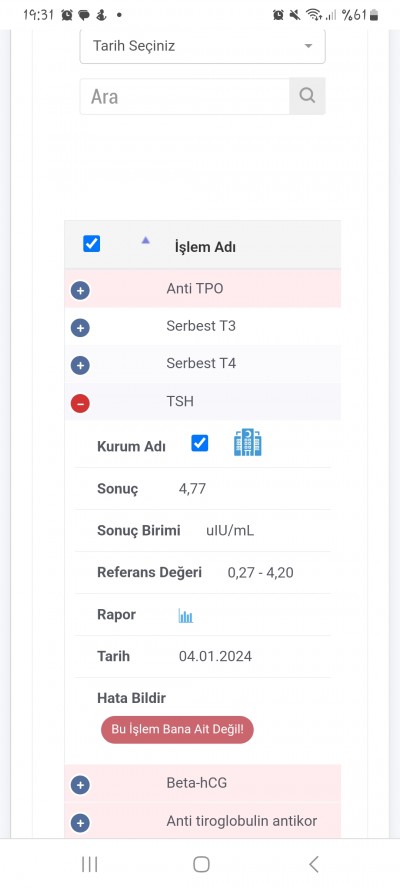Uncheck the Kurum Adı checkbox

pyautogui.click(x=199, y=443)
